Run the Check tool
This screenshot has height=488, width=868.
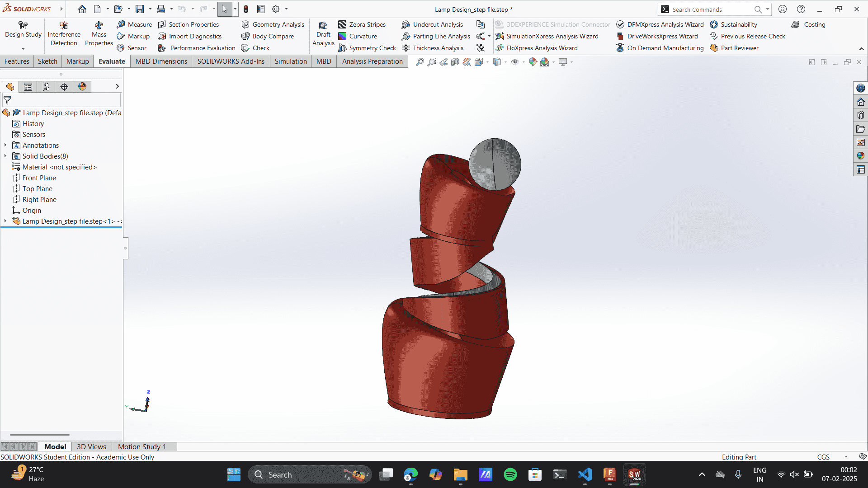255,48
